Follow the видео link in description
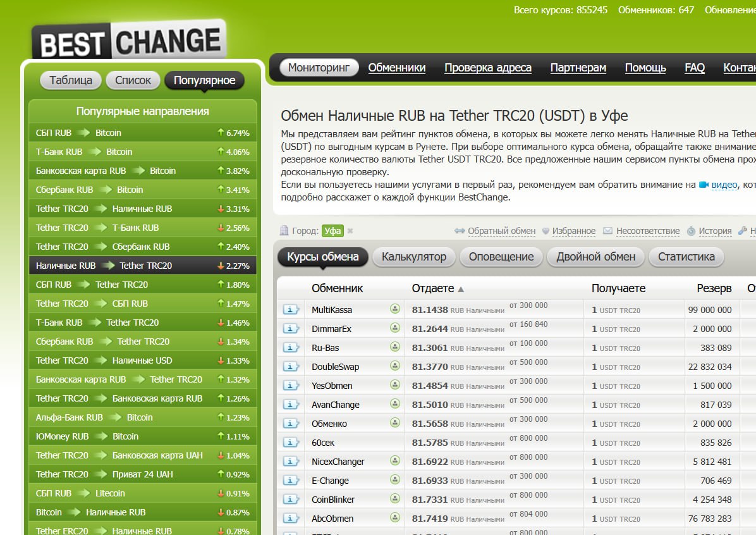Viewport: 756px width, 535px height. point(724,185)
